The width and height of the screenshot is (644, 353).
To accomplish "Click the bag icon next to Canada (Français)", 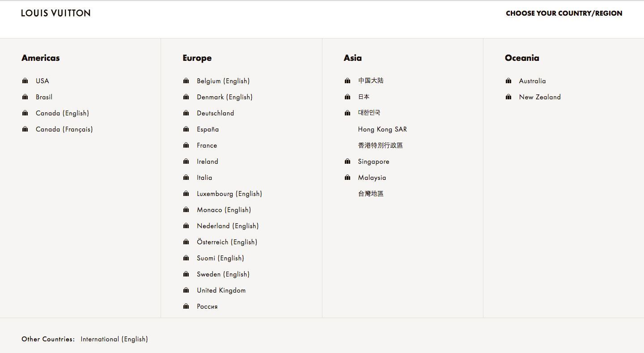I will [x=25, y=129].
